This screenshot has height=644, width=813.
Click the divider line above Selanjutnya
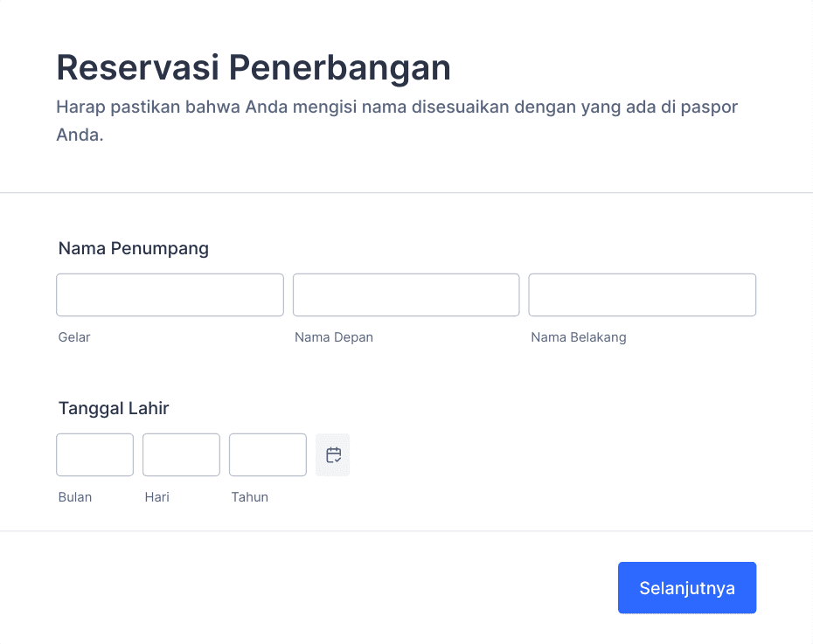(x=406, y=531)
